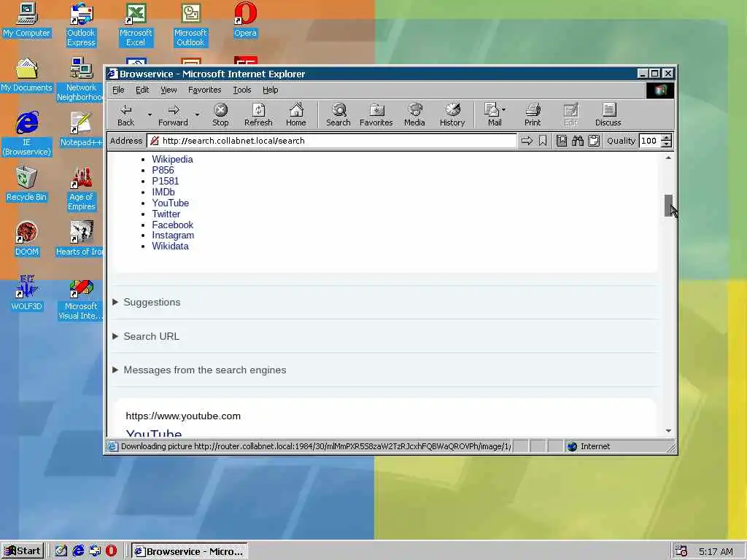This screenshot has height=560, width=747.
Task: Click the Forward toolbar button
Action: click(x=173, y=114)
